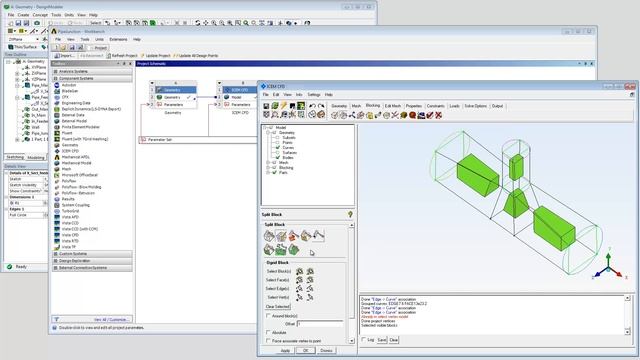Click the Select Vert(s) first picker icon
This screenshot has height=360, width=640.
click(300, 298)
